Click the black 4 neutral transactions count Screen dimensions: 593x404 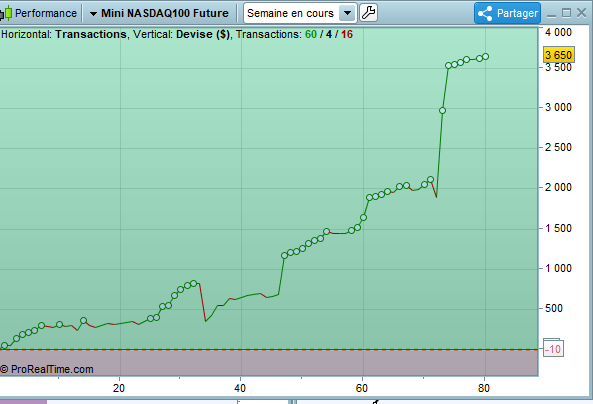[x=329, y=34]
